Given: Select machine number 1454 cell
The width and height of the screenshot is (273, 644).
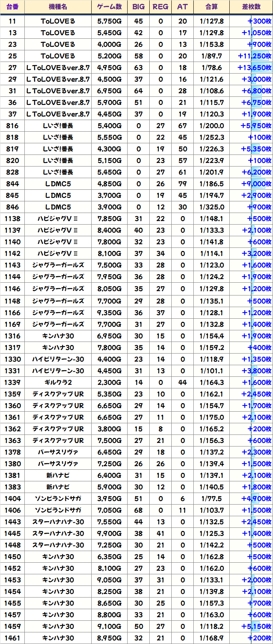Looking at the screenshot, I should [x=12, y=591].
